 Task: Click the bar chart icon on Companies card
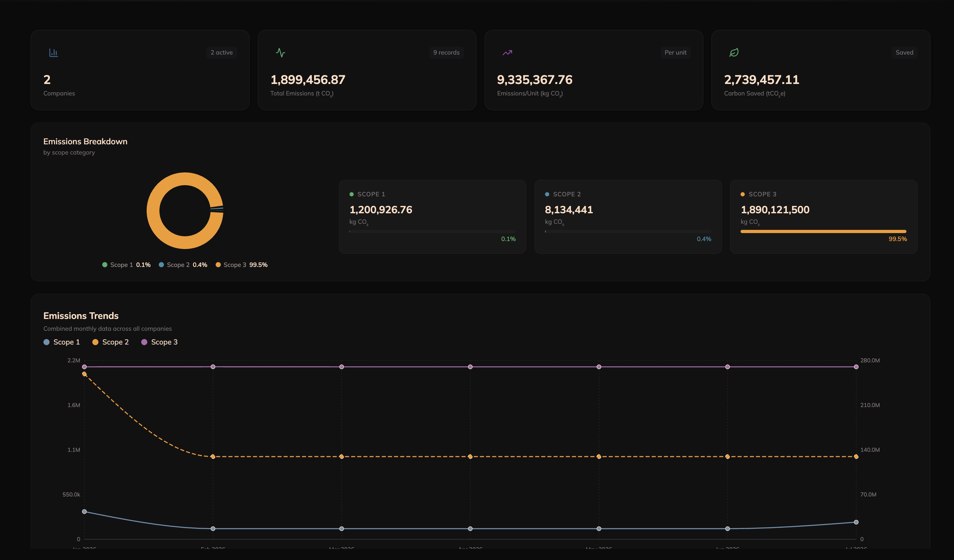point(53,53)
